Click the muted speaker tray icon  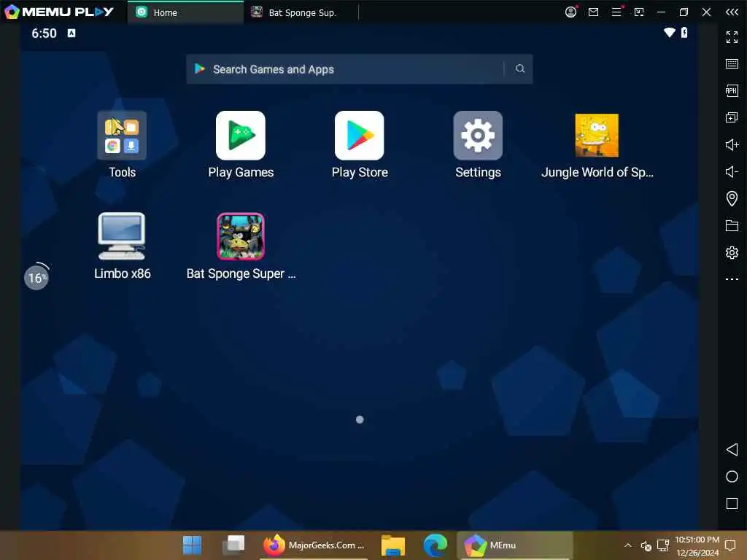tap(646, 545)
